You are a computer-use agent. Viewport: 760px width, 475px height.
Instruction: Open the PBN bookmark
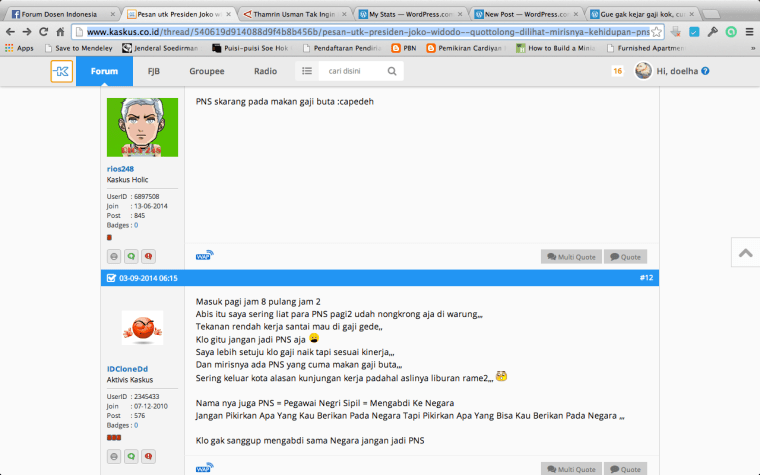404,48
